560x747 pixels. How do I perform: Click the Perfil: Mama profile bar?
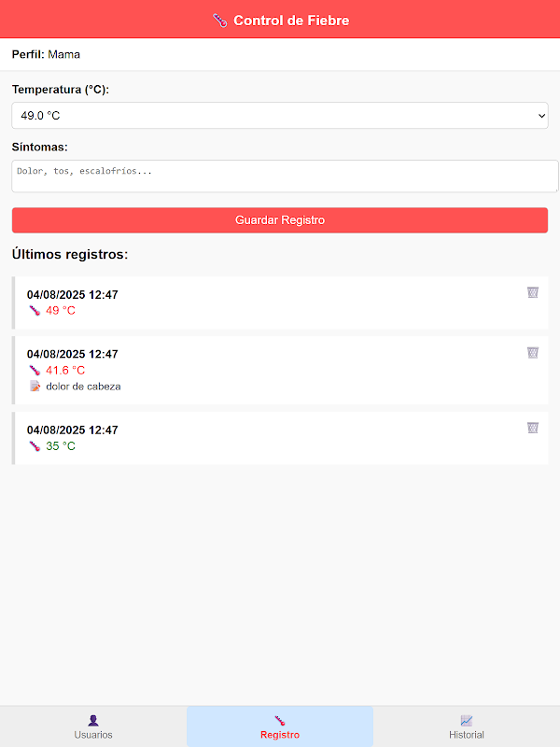point(280,54)
